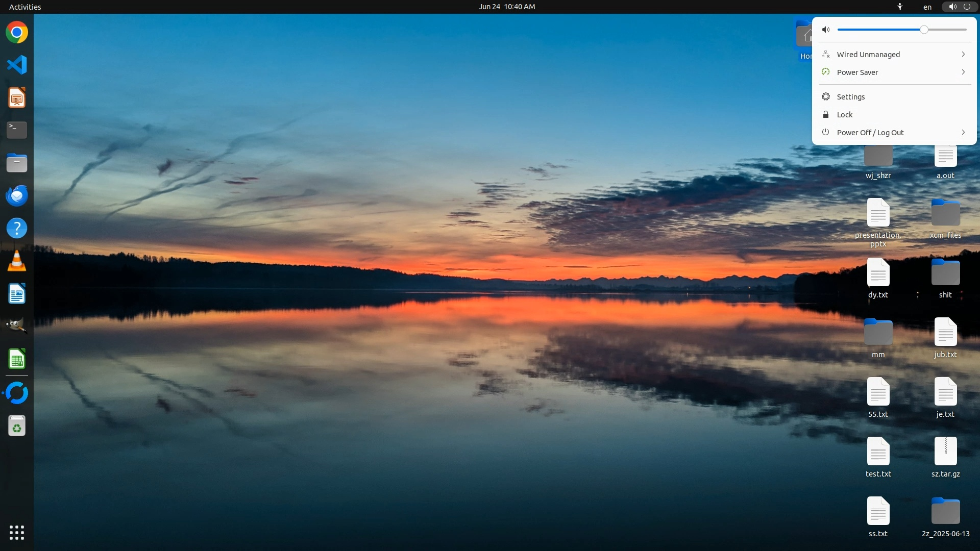Open accessibility menu in top bar
Viewport: 980px width, 551px height.
pyautogui.click(x=900, y=7)
